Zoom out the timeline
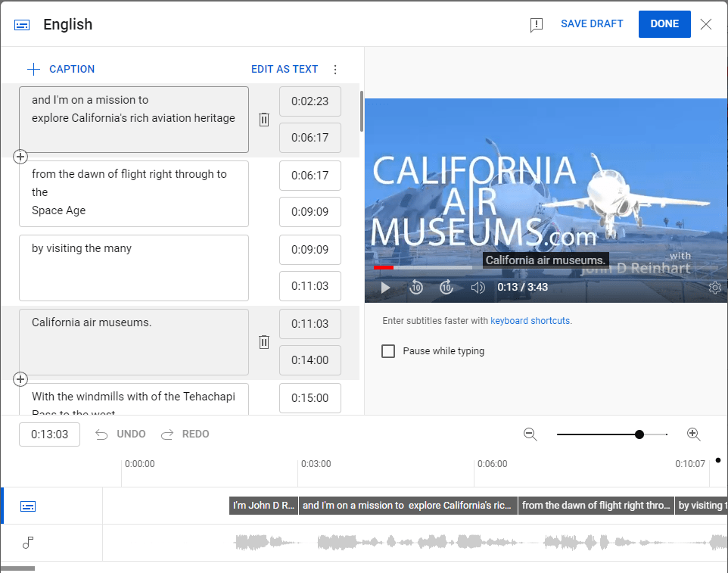The width and height of the screenshot is (728, 573). 530,434
